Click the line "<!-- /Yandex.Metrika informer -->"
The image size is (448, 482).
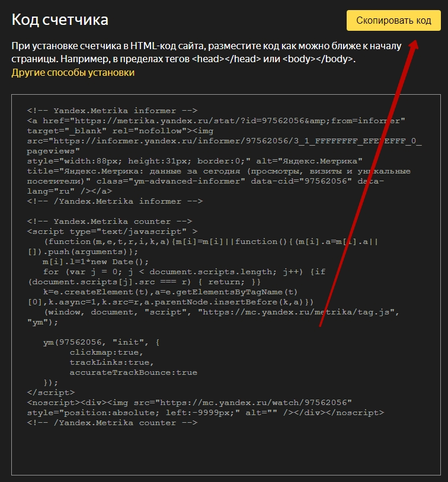pyautogui.click(x=115, y=201)
